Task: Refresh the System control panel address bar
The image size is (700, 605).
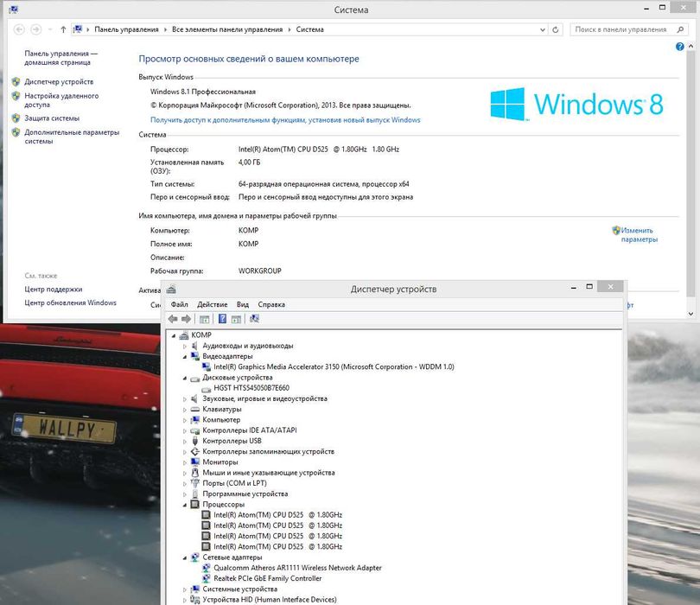Action: tap(556, 30)
